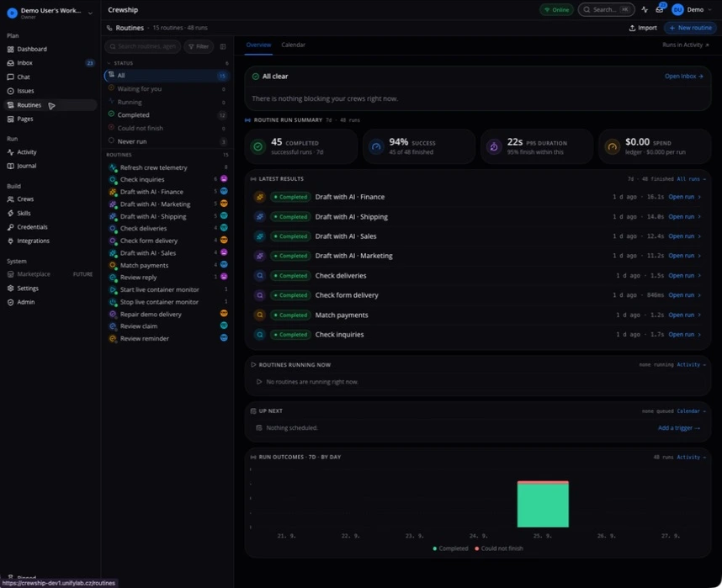Click the Match payments result icon

260,315
